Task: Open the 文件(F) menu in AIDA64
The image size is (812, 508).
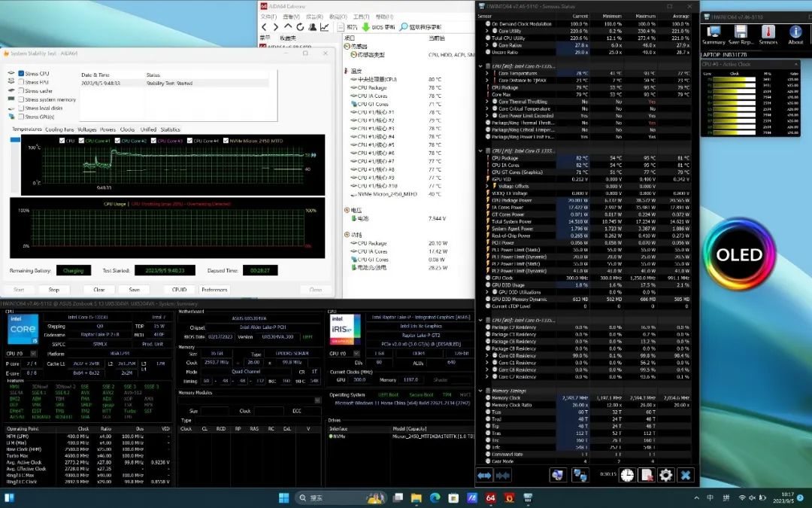Action: click(x=268, y=17)
